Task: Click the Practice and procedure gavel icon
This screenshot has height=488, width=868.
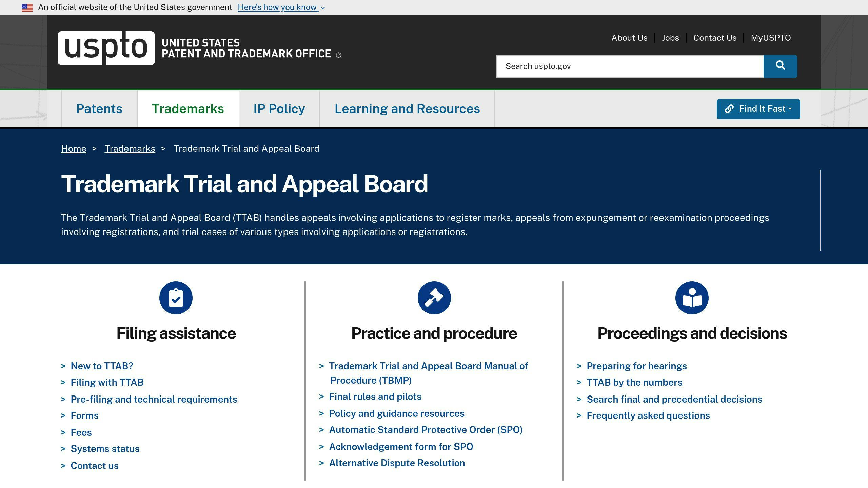Action: point(434,298)
